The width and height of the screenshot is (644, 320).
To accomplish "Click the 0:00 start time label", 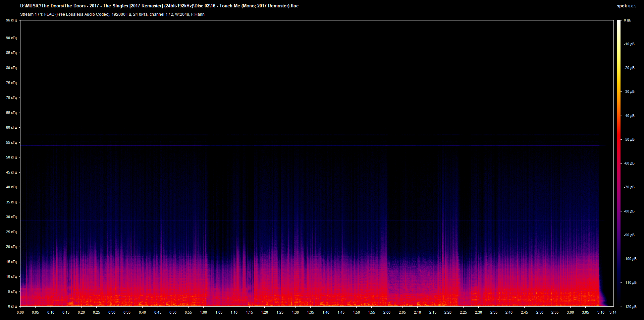I will tap(20, 312).
